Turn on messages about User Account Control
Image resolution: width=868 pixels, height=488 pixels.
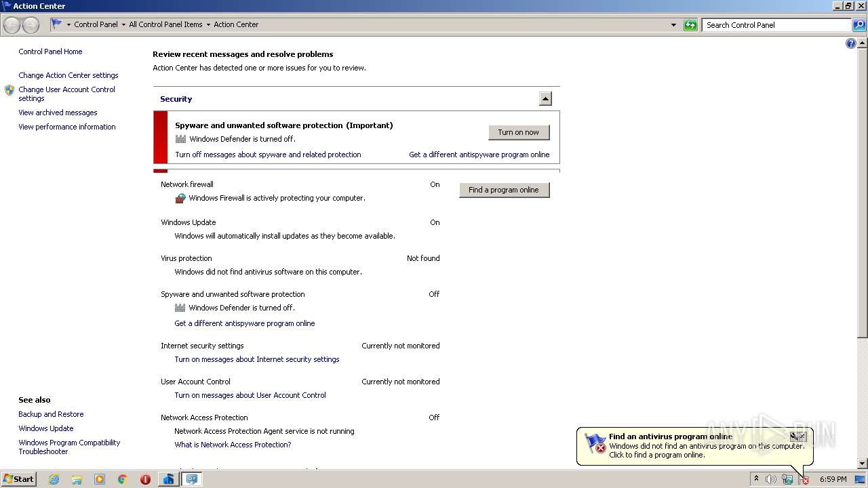click(250, 395)
